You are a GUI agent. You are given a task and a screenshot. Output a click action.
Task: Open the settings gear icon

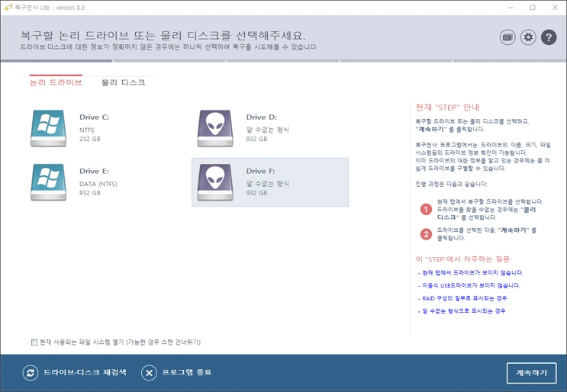tap(528, 37)
